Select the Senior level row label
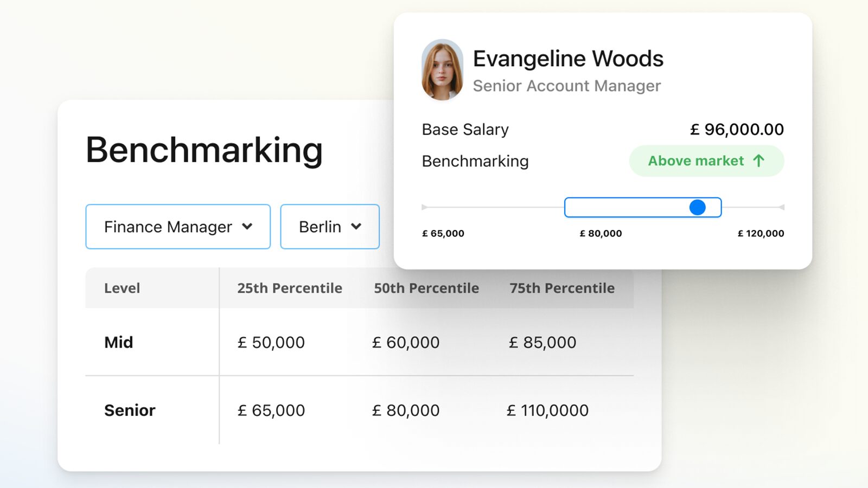The image size is (868, 488). point(130,410)
